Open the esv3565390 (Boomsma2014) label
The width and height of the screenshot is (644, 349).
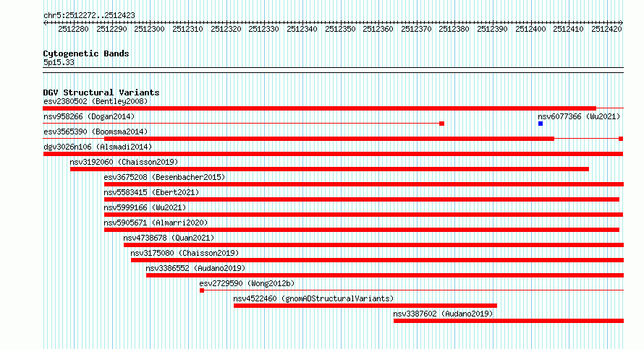[96, 132]
